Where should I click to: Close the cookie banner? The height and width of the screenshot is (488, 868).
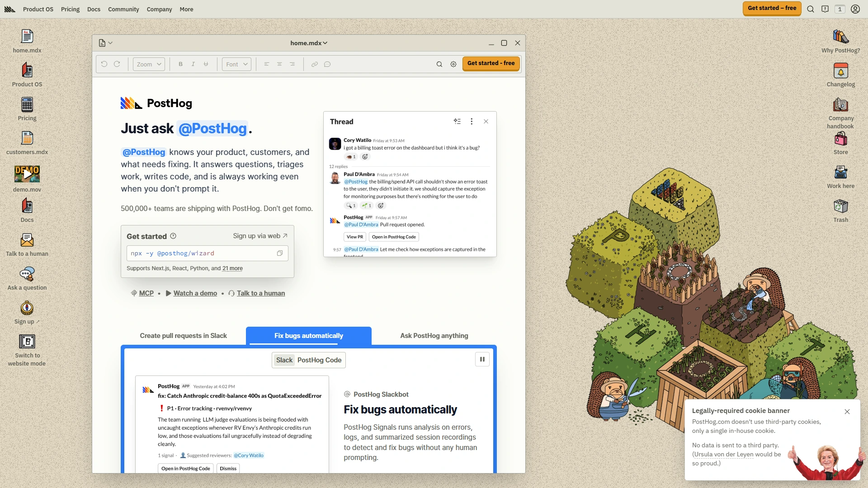pyautogui.click(x=847, y=412)
